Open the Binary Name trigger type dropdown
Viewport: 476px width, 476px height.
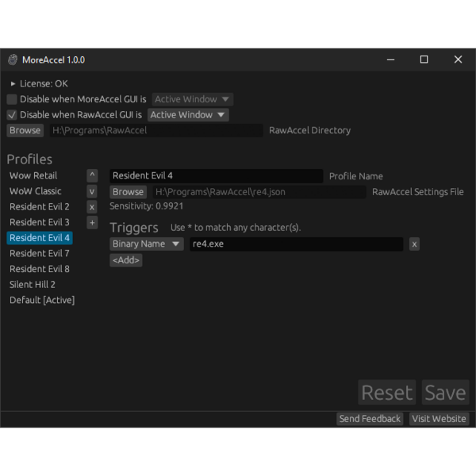click(x=147, y=244)
